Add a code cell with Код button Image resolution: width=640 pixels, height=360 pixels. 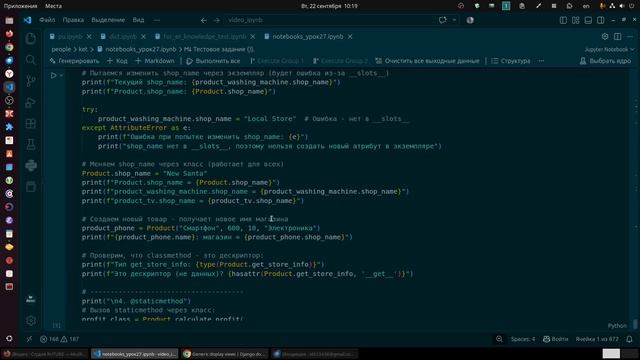click(117, 61)
